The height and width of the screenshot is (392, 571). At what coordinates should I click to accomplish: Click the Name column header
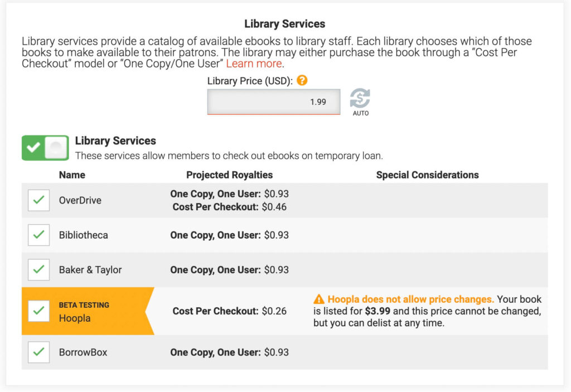(72, 175)
